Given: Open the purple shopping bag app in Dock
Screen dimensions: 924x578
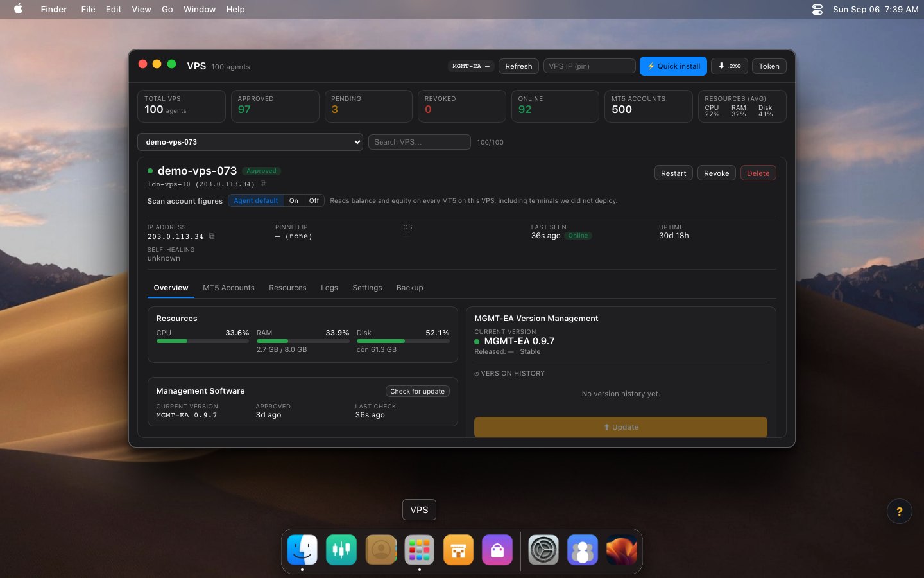Looking at the screenshot, I should tap(497, 550).
